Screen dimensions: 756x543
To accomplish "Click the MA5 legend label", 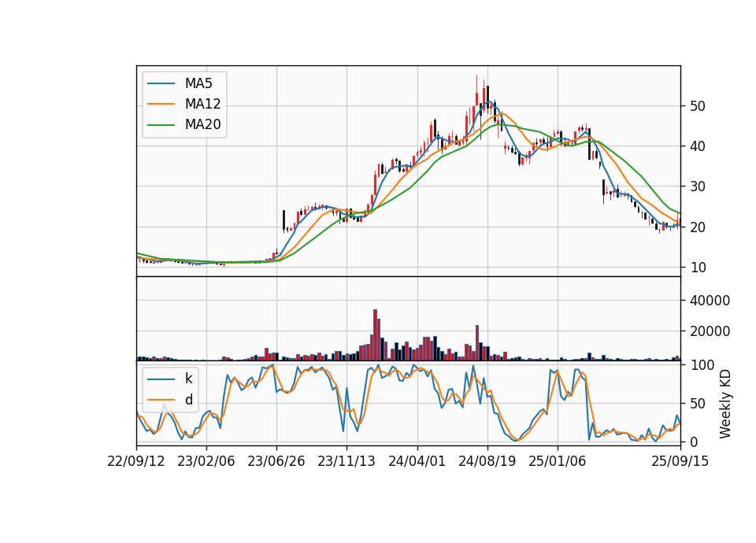I will coord(198,83).
